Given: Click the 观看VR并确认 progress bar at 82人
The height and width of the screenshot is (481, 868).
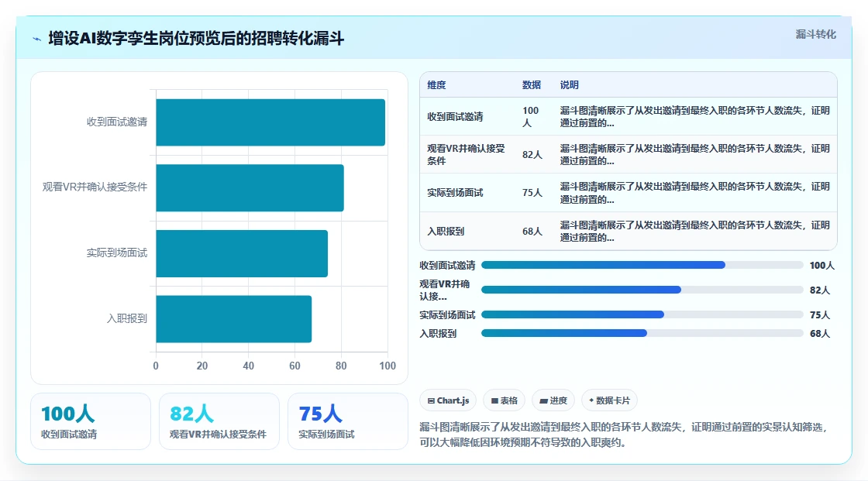Looking at the screenshot, I should coord(642,290).
